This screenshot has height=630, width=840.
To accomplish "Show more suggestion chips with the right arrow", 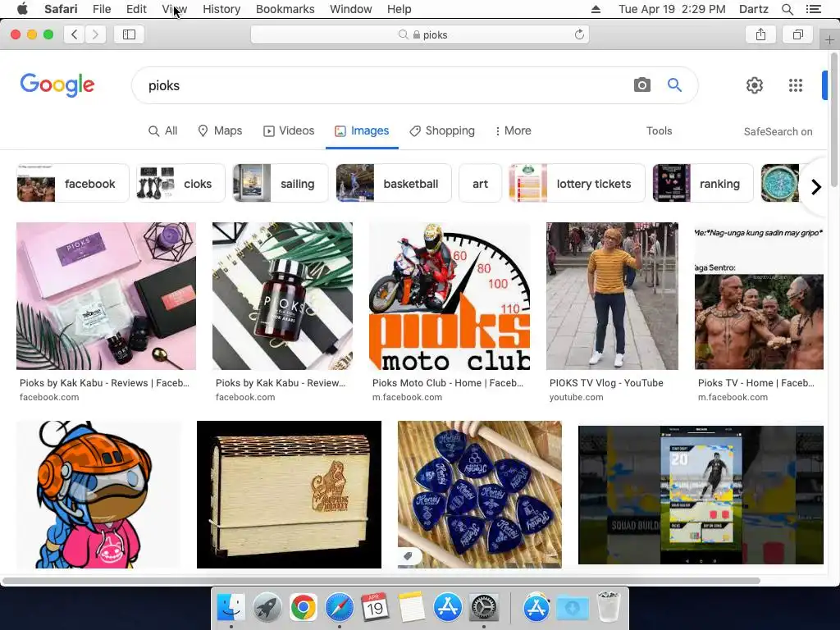I will [816, 187].
